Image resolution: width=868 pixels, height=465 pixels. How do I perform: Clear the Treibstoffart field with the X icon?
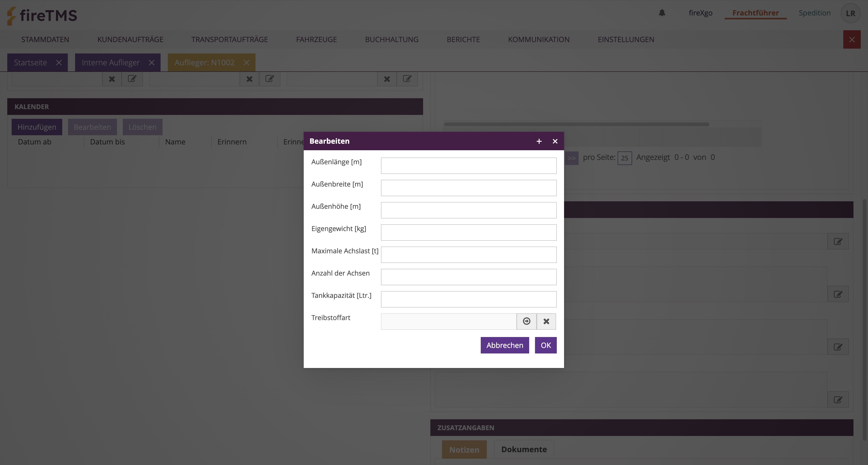click(x=546, y=321)
